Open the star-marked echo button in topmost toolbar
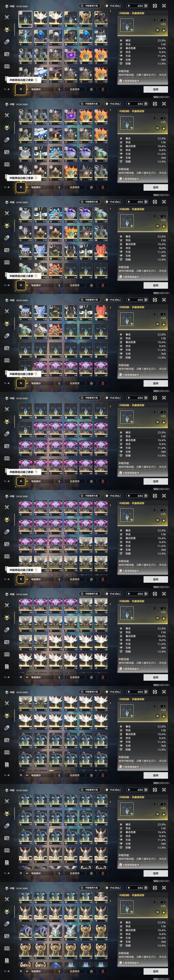The image size is (174, 980). pos(91,89)
